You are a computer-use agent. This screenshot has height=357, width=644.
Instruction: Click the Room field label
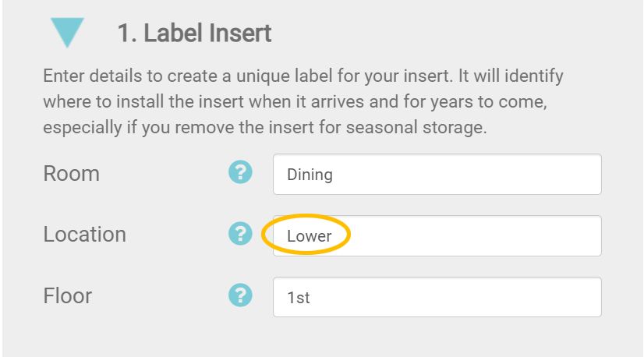[72, 173]
